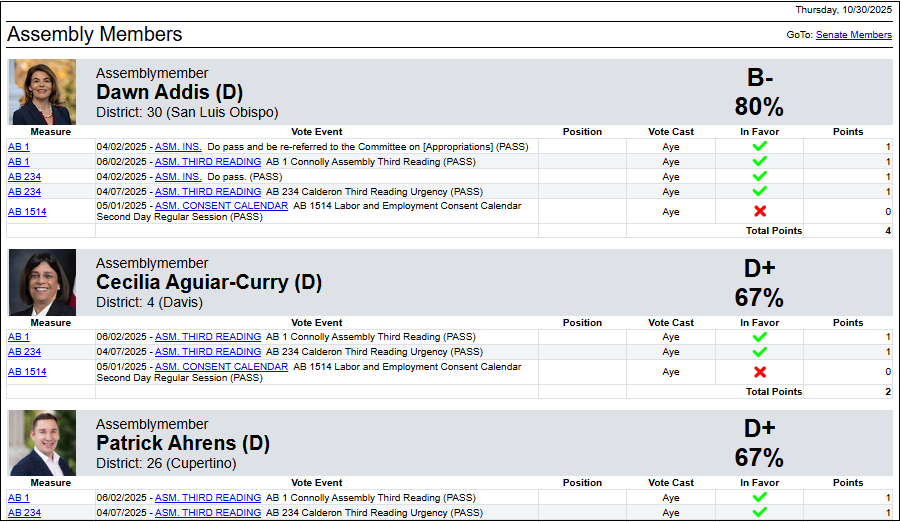Viewport: 900px width, 522px height.
Task: Click Dawn Addis's profile photo
Action: point(43,92)
